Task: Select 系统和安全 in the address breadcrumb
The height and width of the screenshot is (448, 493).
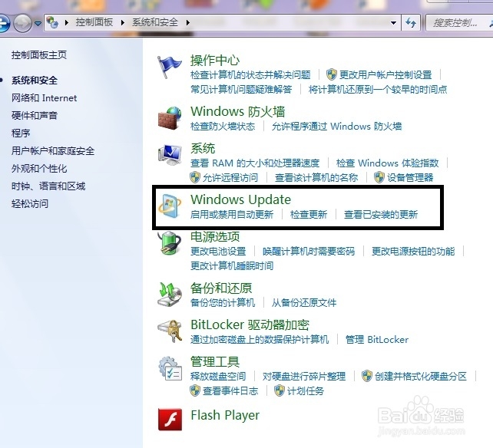Action: click(x=155, y=22)
